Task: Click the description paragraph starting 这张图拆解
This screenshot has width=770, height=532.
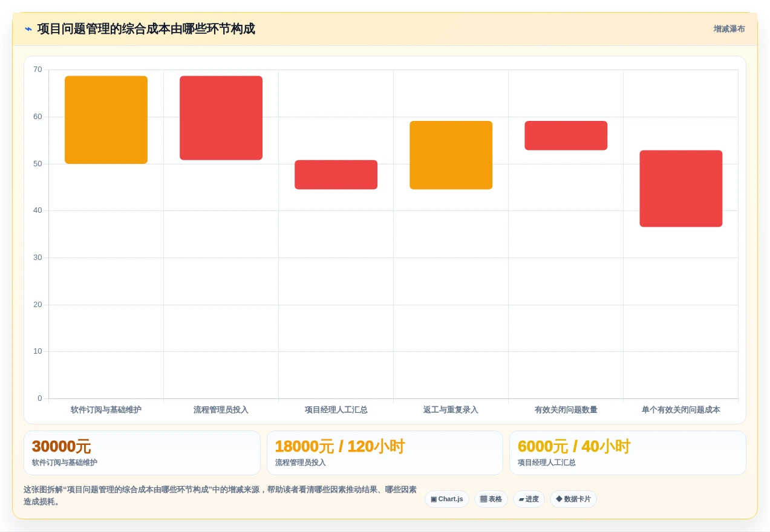Action: point(220,496)
